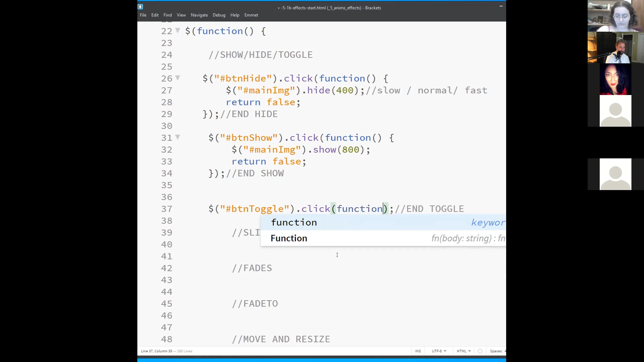Choose the 'function' keyword autocomplete suggestion

pyautogui.click(x=383, y=222)
